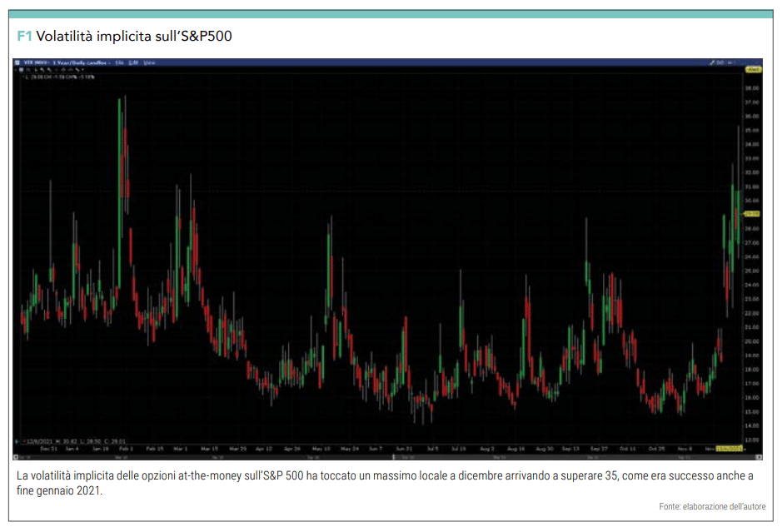782x532 pixels.
Task: Click the source note 'Fonte: elaborazione dell'autore'
Action: (x=712, y=506)
